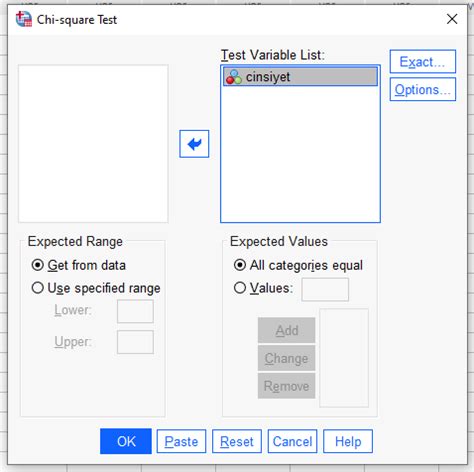Click the Upper range input field
This screenshot has width=474, height=472.
coord(135,342)
